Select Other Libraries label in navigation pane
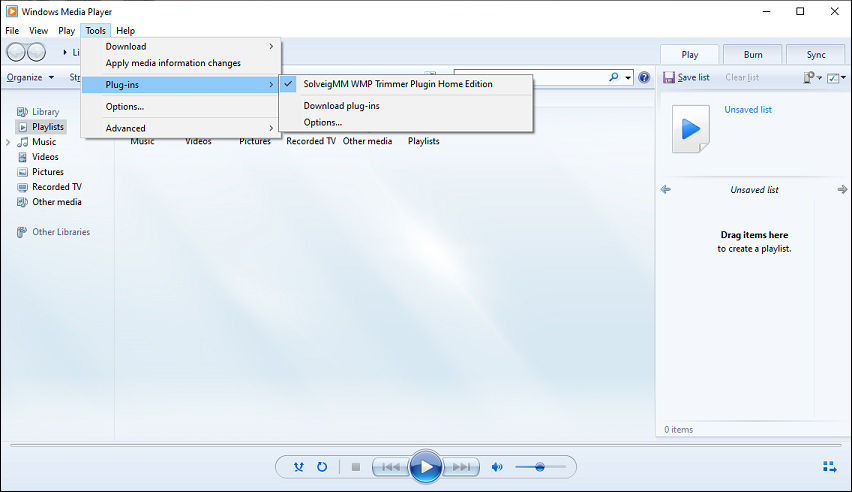The width and height of the screenshot is (852, 492). [x=61, y=232]
